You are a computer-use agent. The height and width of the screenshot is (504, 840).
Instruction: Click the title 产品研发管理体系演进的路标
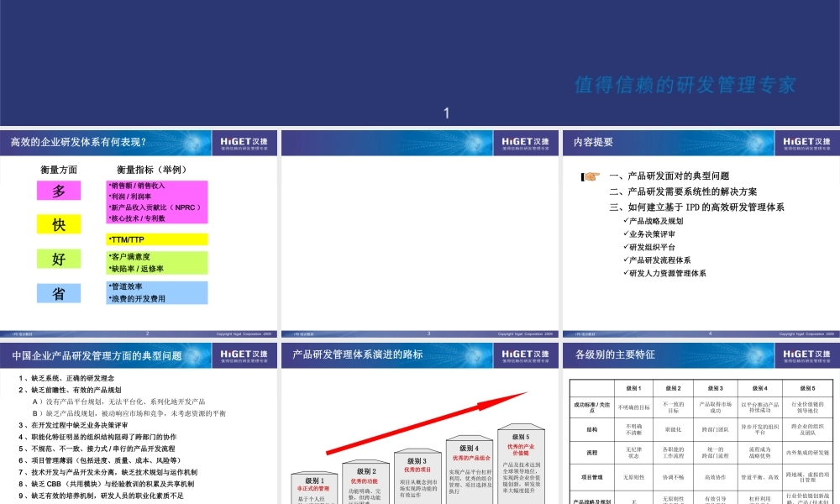click(358, 354)
